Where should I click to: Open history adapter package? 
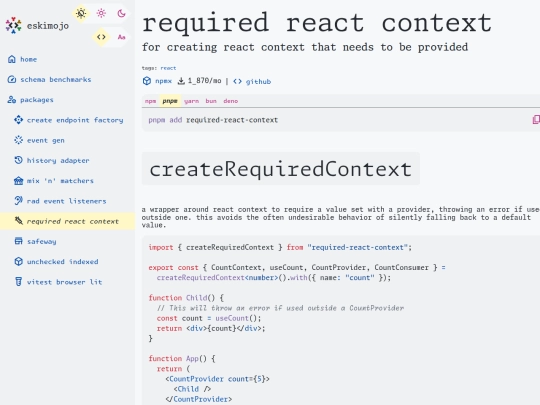tap(58, 160)
